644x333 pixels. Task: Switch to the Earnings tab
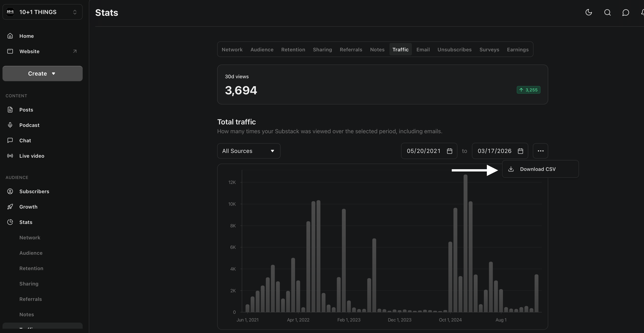(517, 50)
